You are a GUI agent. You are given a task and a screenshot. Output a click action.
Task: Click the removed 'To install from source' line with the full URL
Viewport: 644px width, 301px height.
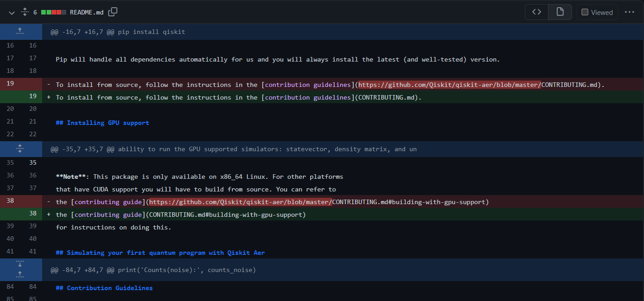click(x=330, y=85)
